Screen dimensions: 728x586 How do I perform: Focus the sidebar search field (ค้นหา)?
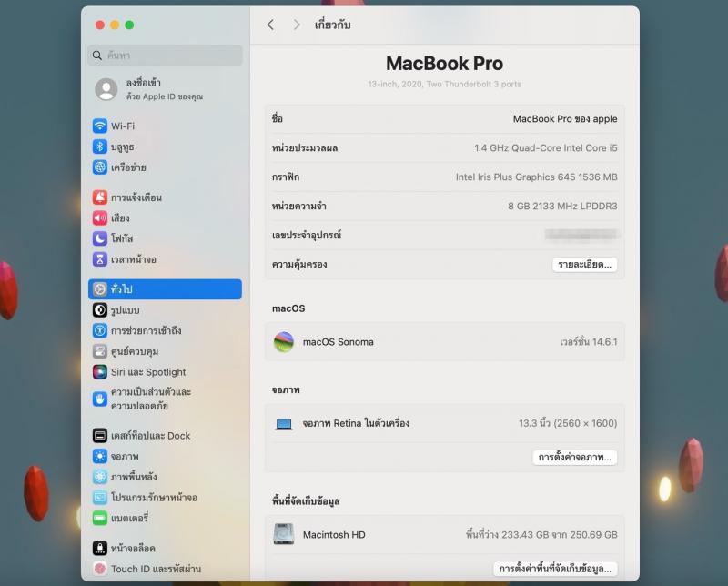point(165,56)
